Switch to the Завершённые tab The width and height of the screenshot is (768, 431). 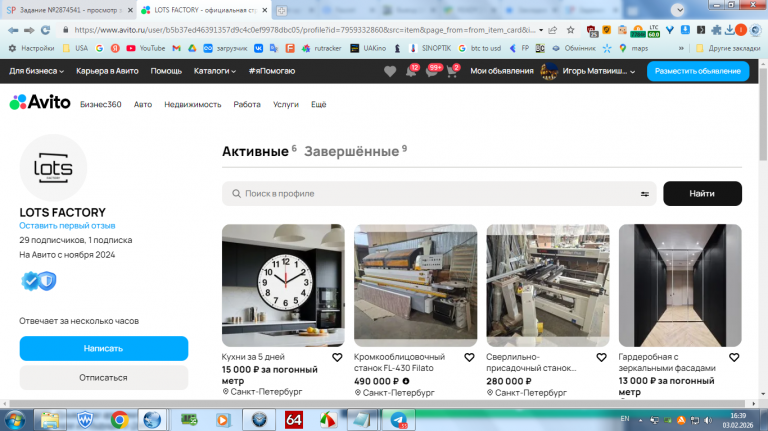click(x=352, y=151)
